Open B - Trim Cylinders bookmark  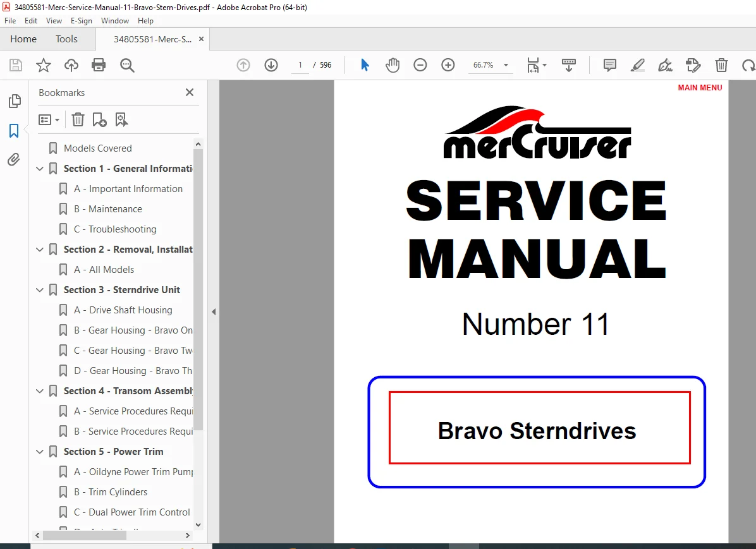(x=111, y=492)
